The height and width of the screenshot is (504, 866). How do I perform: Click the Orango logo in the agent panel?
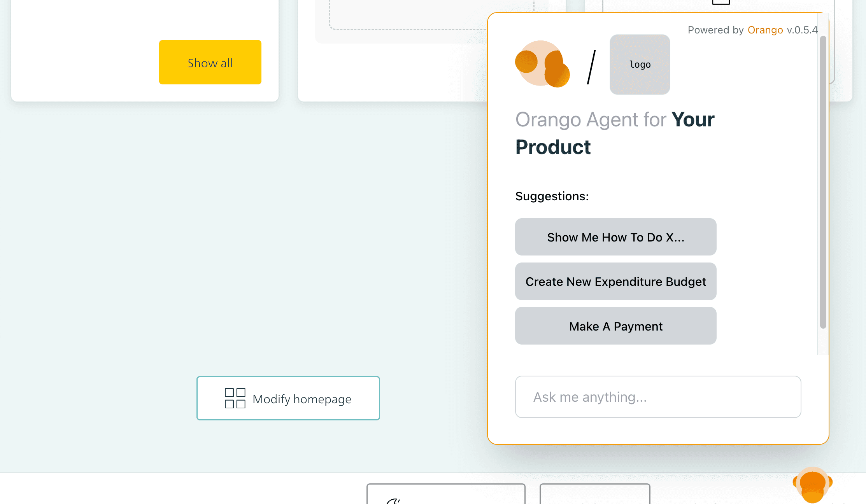click(542, 64)
